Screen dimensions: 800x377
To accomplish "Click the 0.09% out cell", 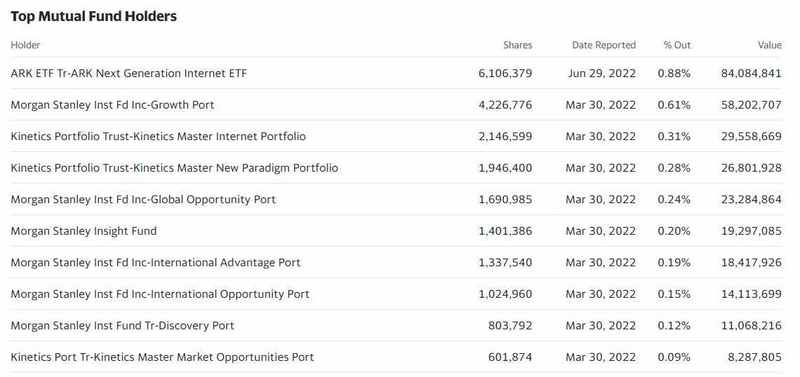I will (x=674, y=357).
